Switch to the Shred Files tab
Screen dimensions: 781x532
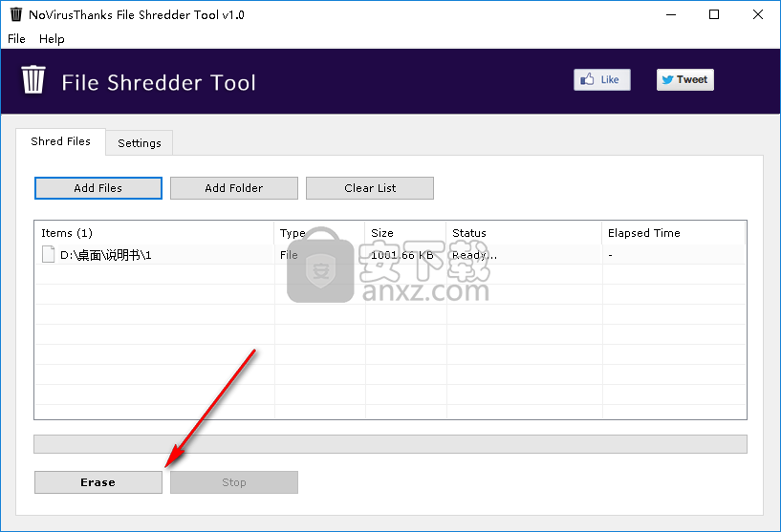[x=61, y=141]
